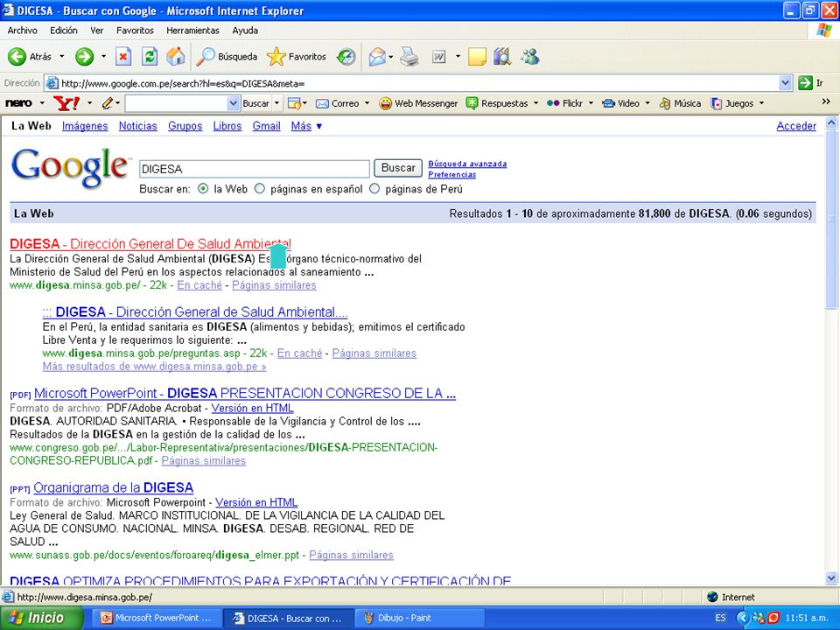Open the Yahoo Video toolbar button
Viewport: 840px width, 630px height.
pos(620,103)
